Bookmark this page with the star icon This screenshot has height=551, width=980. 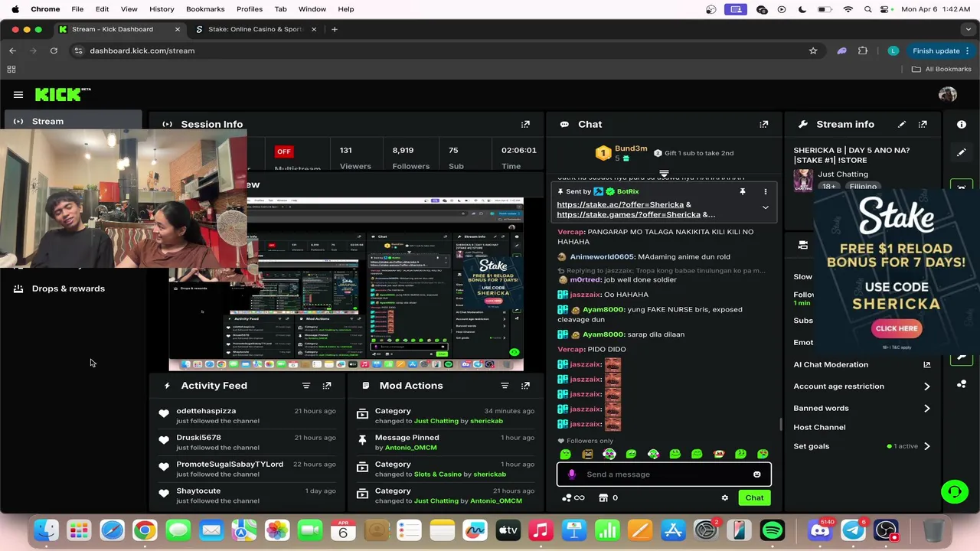(x=813, y=51)
